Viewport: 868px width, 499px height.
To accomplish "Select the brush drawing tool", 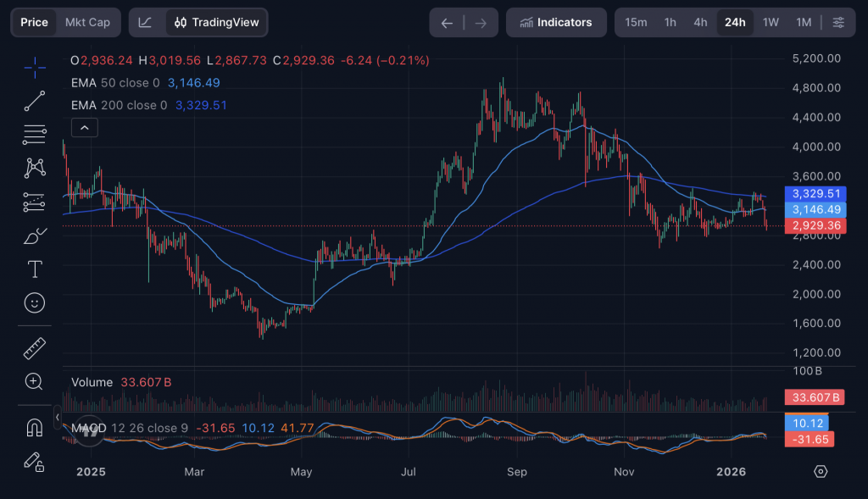I will coord(35,236).
